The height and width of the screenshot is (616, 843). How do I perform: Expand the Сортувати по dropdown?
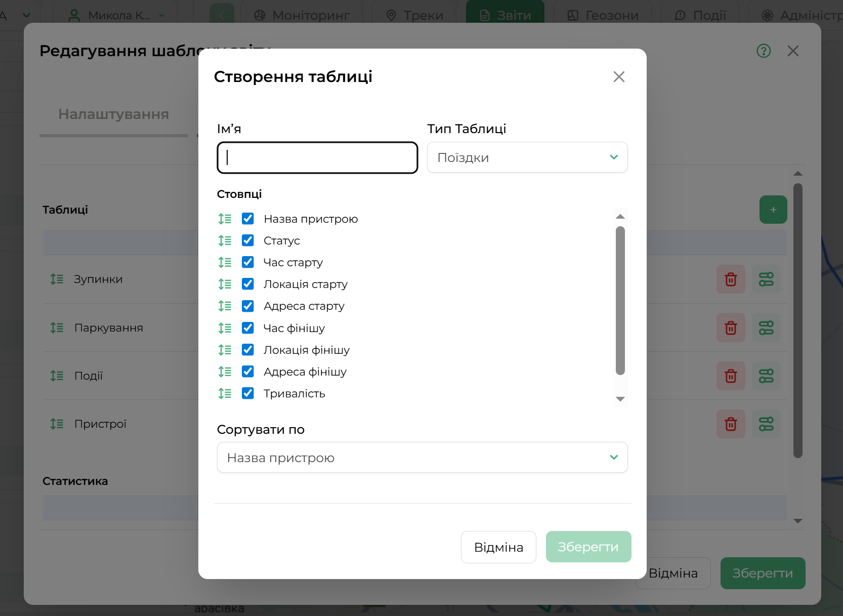click(422, 458)
